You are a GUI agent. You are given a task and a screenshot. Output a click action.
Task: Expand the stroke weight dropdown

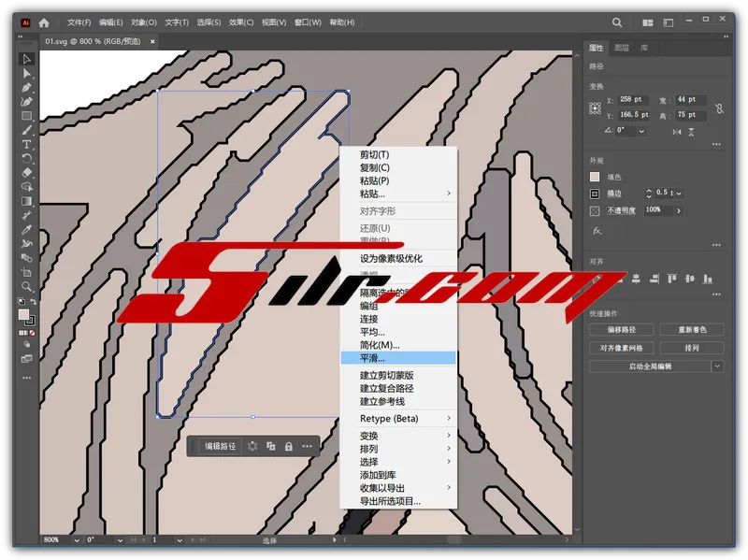click(679, 194)
